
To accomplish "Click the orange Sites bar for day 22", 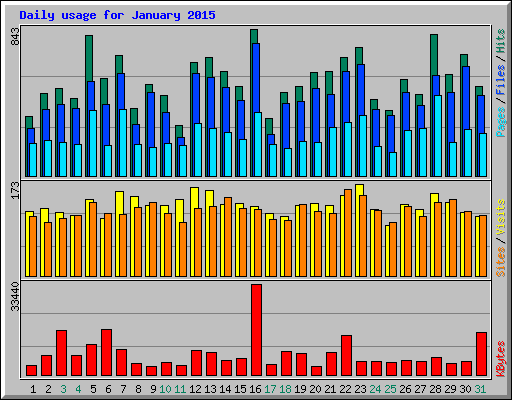I will [x=348, y=233].
